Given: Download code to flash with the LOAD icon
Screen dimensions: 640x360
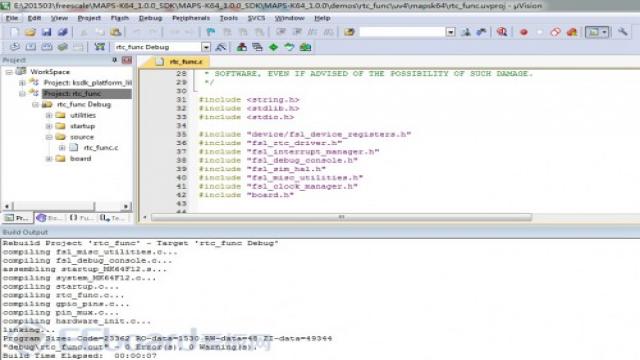Looking at the screenshot, I should pos(99,47).
